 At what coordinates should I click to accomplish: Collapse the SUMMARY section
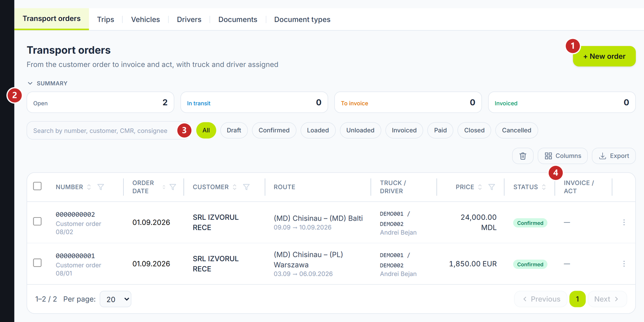pyautogui.click(x=47, y=83)
